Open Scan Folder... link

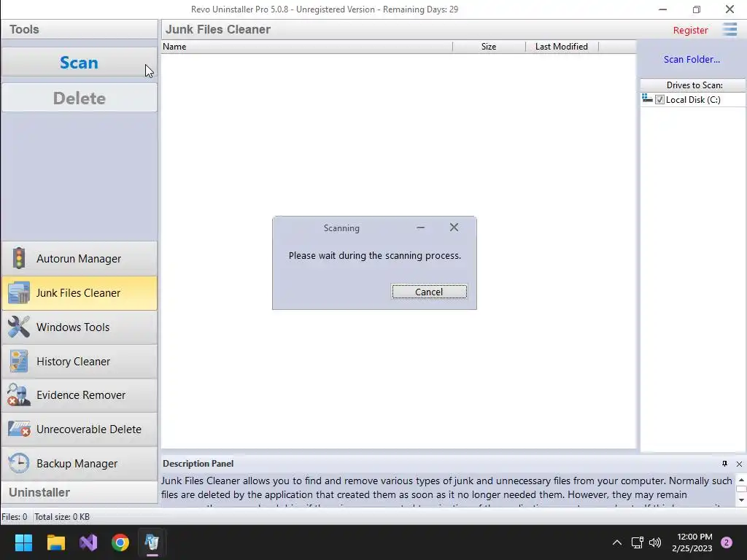[692, 60]
